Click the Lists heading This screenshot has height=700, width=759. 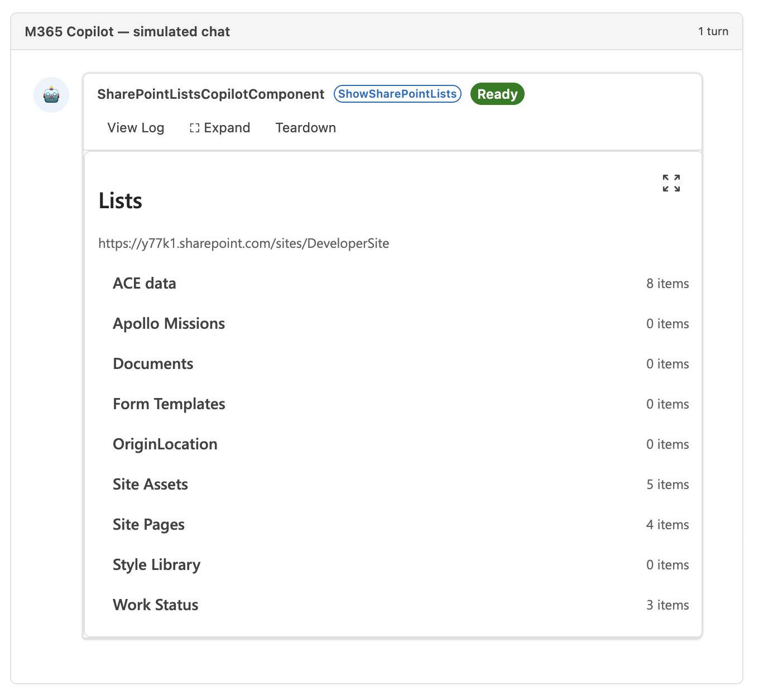121,201
